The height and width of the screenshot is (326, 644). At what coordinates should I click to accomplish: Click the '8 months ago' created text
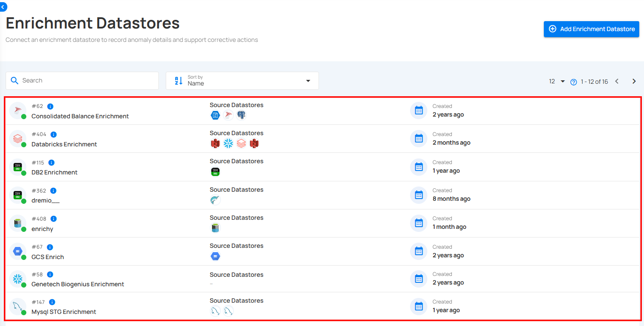451,199
